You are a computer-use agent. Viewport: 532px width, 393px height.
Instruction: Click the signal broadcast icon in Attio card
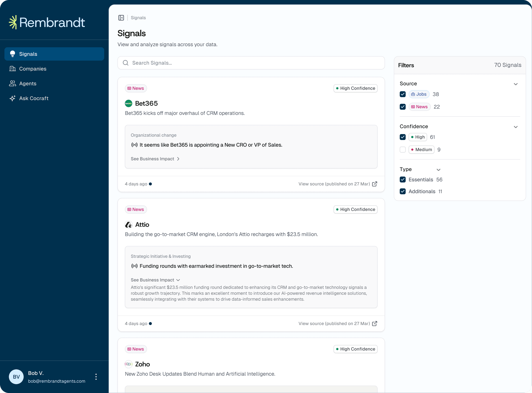click(x=134, y=266)
